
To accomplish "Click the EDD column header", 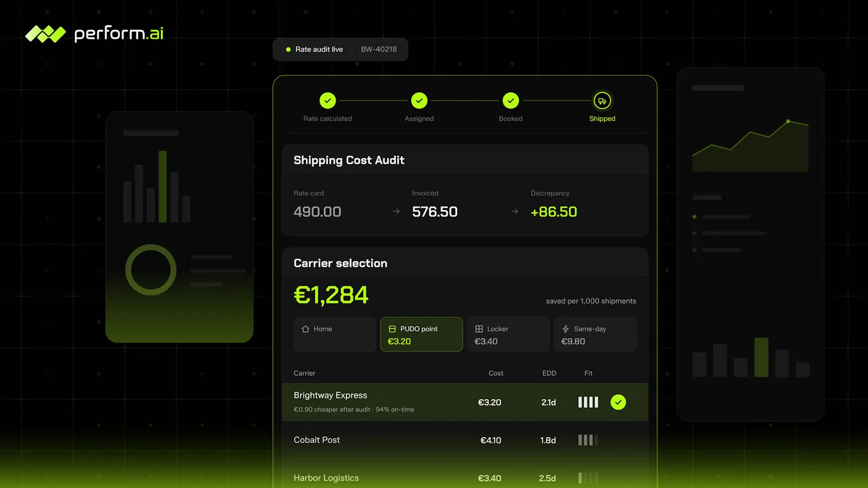I will (549, 373).
